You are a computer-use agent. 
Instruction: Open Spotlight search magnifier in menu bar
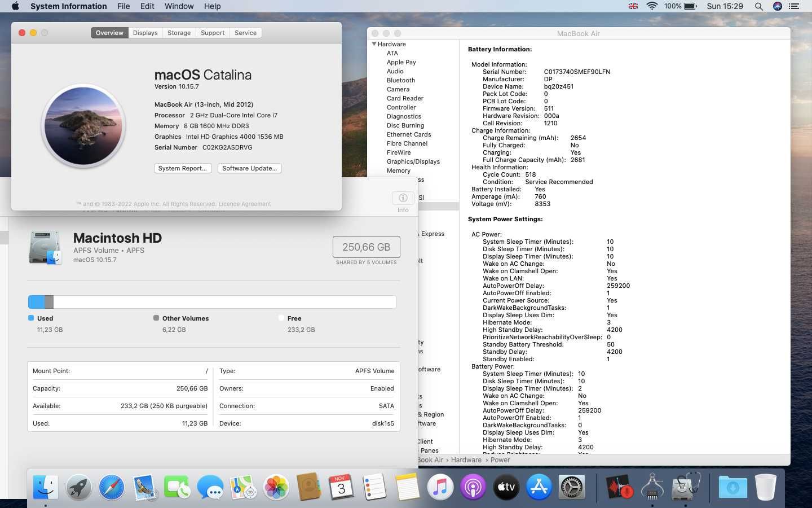coord(759,6)
